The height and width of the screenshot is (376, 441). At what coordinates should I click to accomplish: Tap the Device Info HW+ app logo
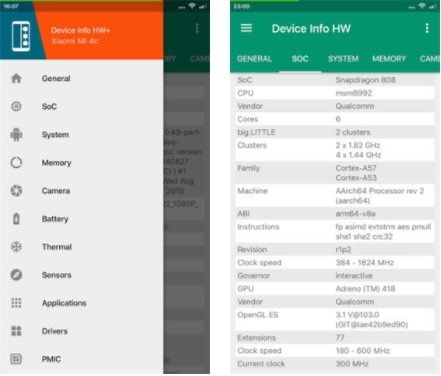(x=21, y=36)
